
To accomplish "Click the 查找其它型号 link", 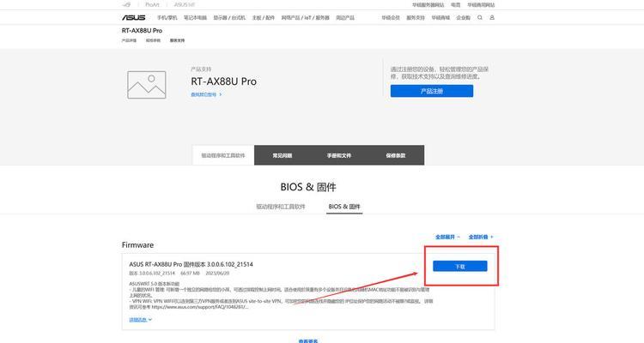I will click(x=206, y=94).
